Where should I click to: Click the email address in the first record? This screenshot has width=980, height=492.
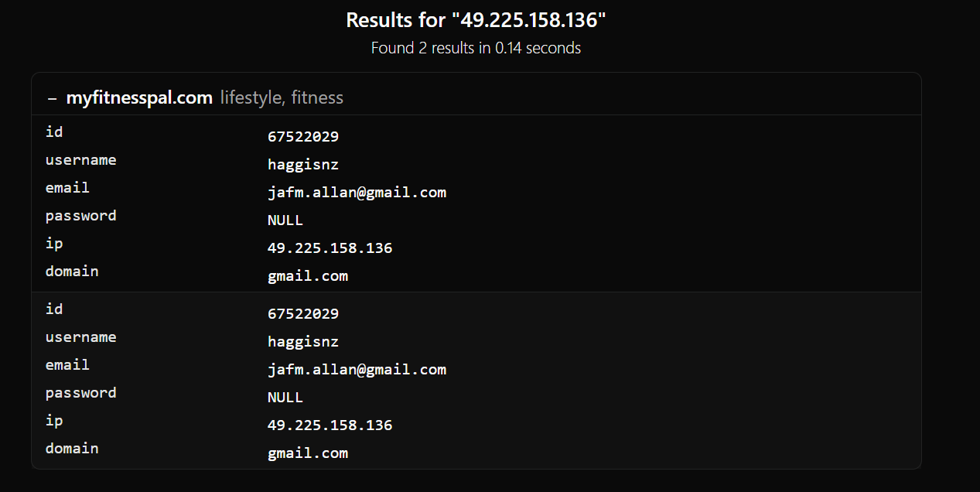[357, 193]
